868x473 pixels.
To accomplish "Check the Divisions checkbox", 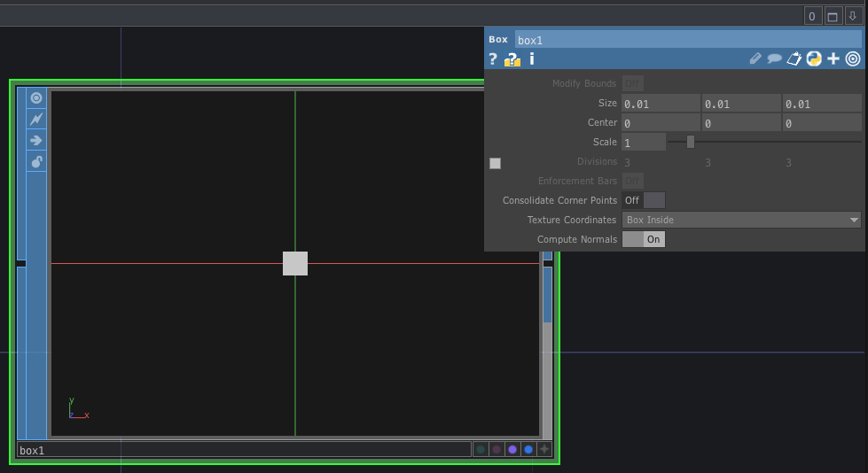I will pos(495,163).
